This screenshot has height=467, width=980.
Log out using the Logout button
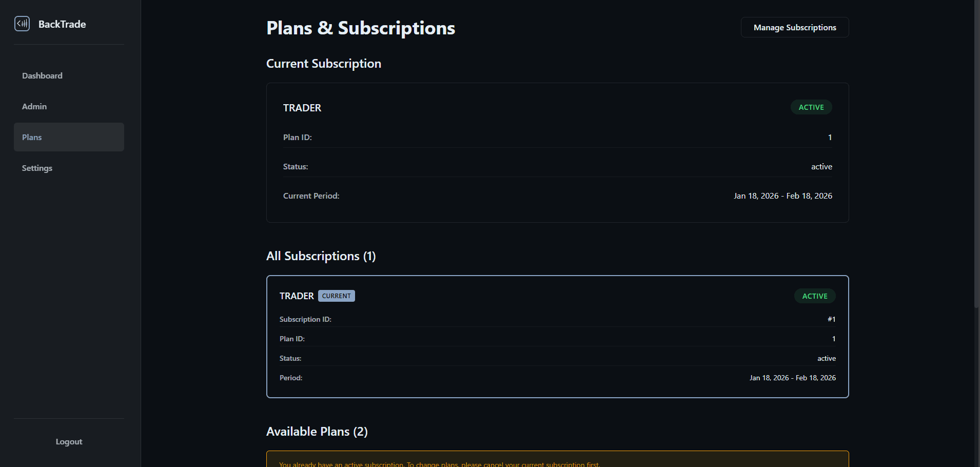tap(69, 441)
